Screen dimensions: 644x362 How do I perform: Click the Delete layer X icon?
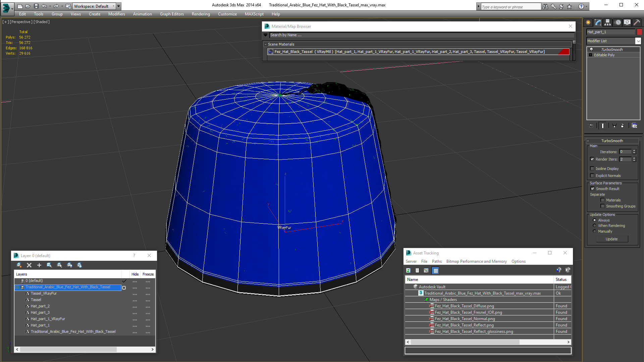tap(29, 265)
